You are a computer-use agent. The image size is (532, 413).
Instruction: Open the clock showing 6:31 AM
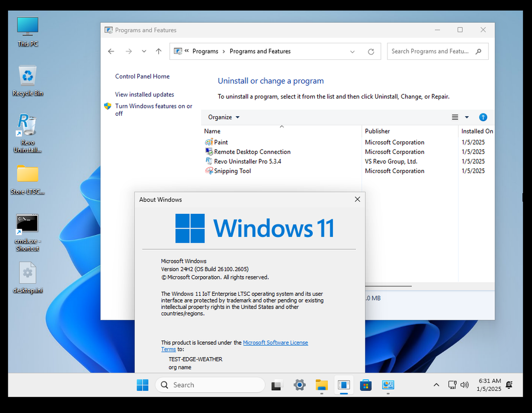489,385
